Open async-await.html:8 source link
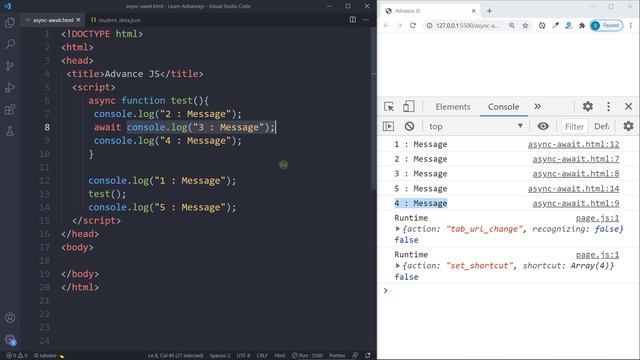 576,173
